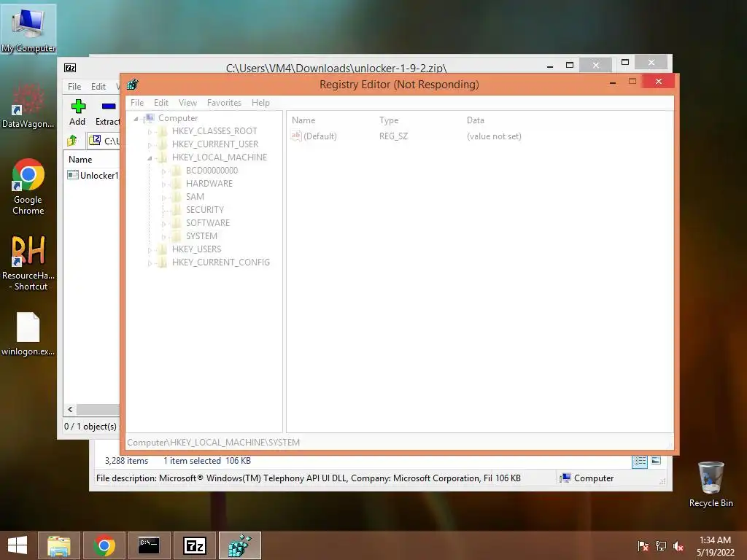This screenshot has height=560, width=747.
Task: Expand HKEY_USERS arrow
Action: (x=150, y=249)
